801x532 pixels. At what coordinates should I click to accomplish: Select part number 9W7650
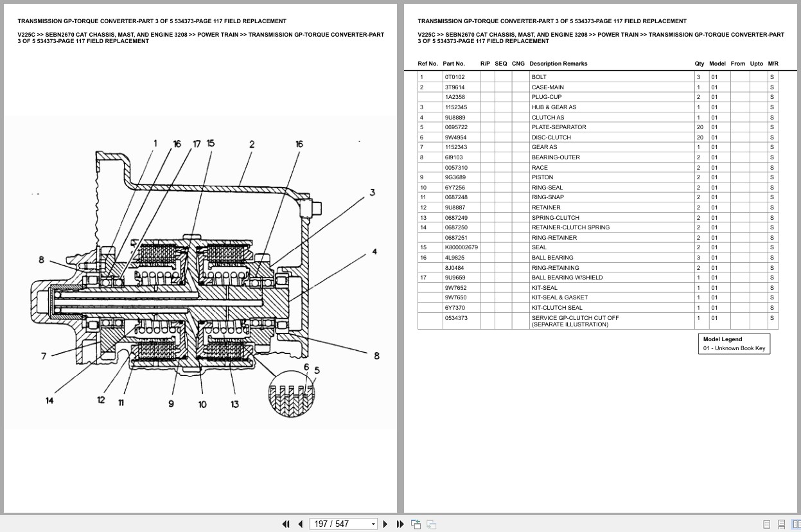[455, 297]
